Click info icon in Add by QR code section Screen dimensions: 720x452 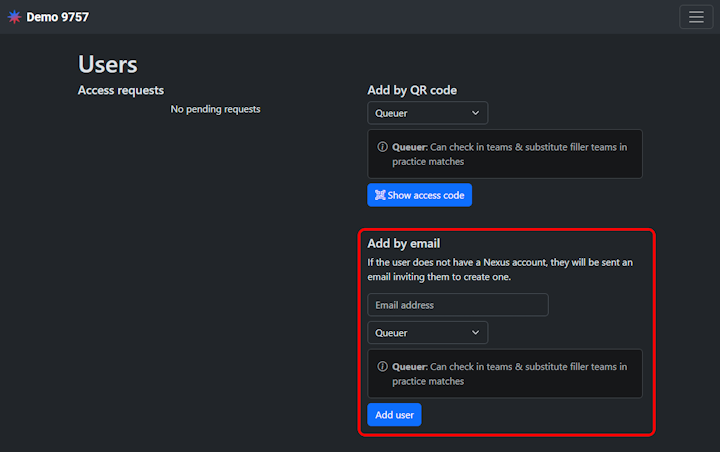(x=382, y=147)
